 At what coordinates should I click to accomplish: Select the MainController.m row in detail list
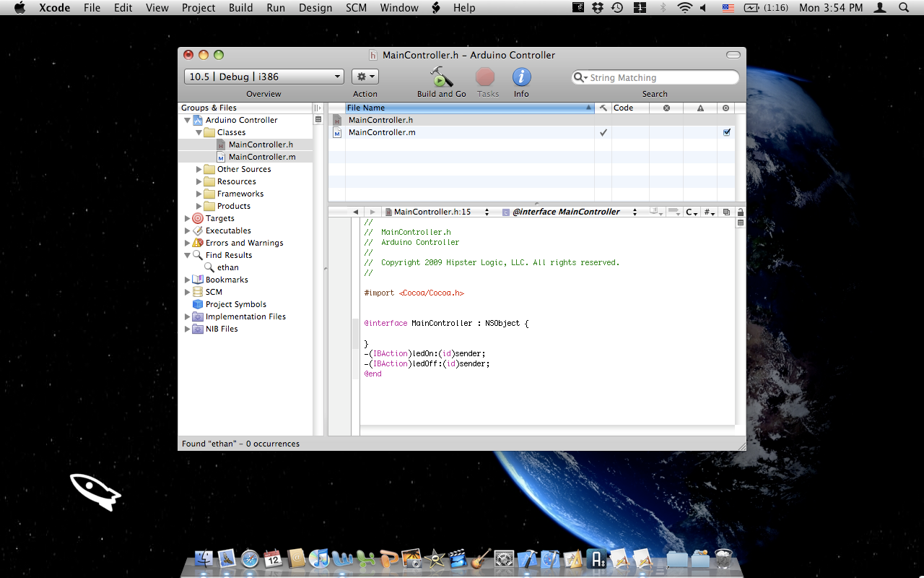[533, 132]
